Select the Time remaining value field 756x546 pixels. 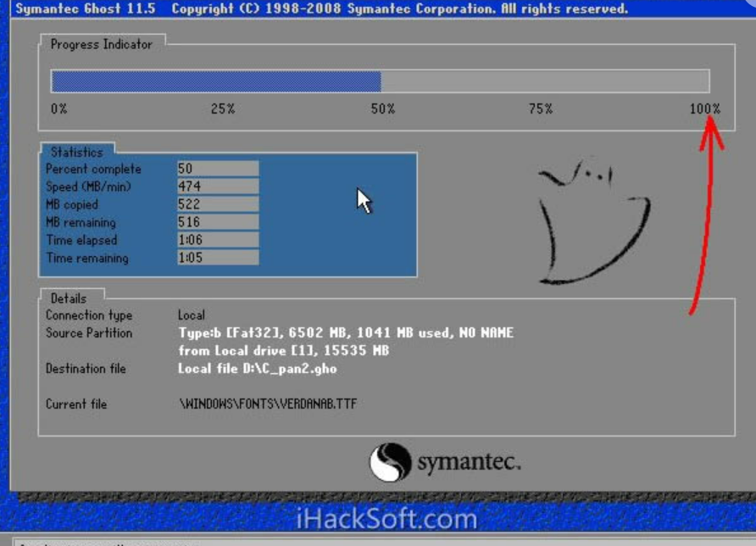click(217, 258)
